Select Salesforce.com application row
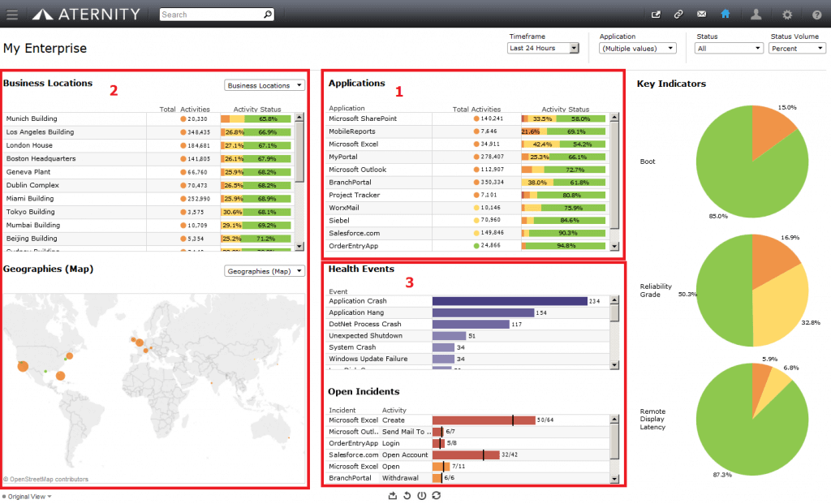This screenshot has width=831, height=504. pyautogui.click(x=467, y=233)
